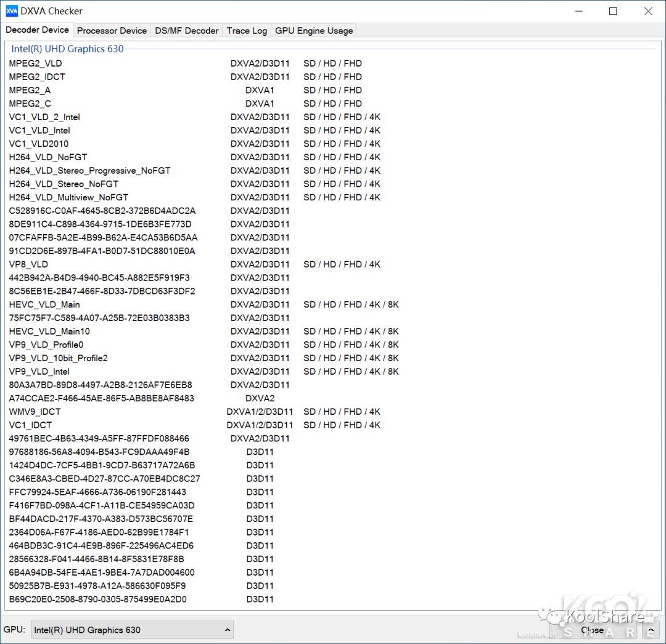Click the Close button
Viewport: 666px width, 644px height.
point(592,630)
